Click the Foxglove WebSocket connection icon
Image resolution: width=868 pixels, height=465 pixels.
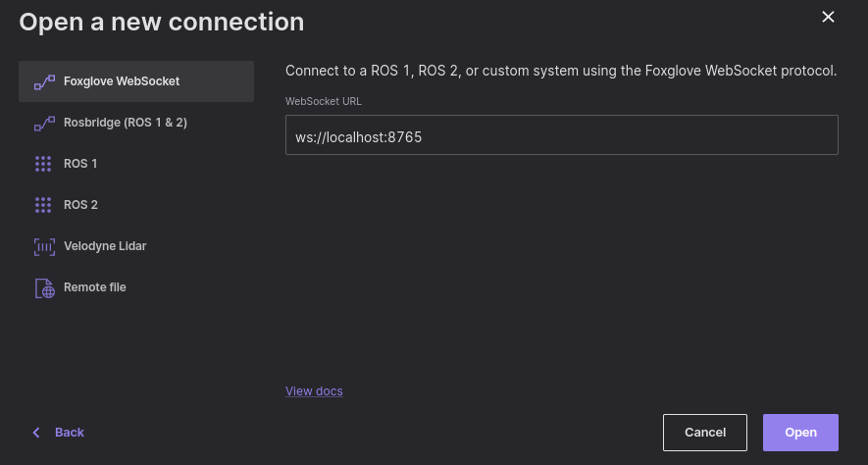point(43,81)
